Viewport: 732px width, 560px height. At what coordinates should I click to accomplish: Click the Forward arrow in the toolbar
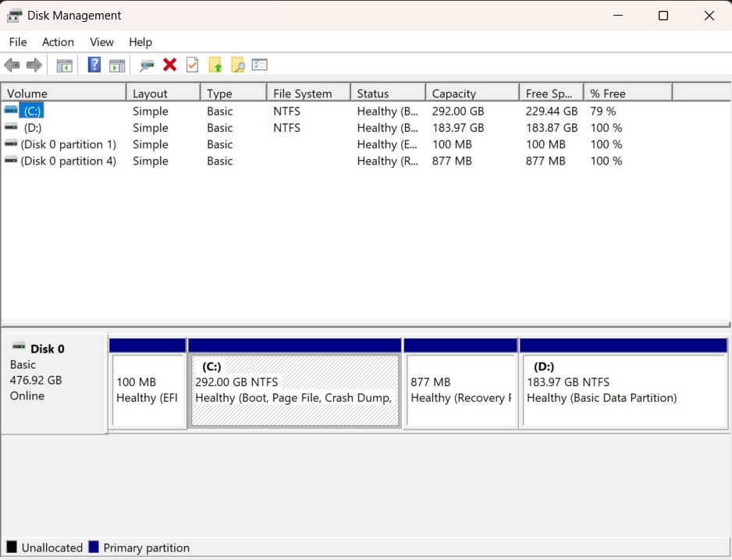[34, 66]
